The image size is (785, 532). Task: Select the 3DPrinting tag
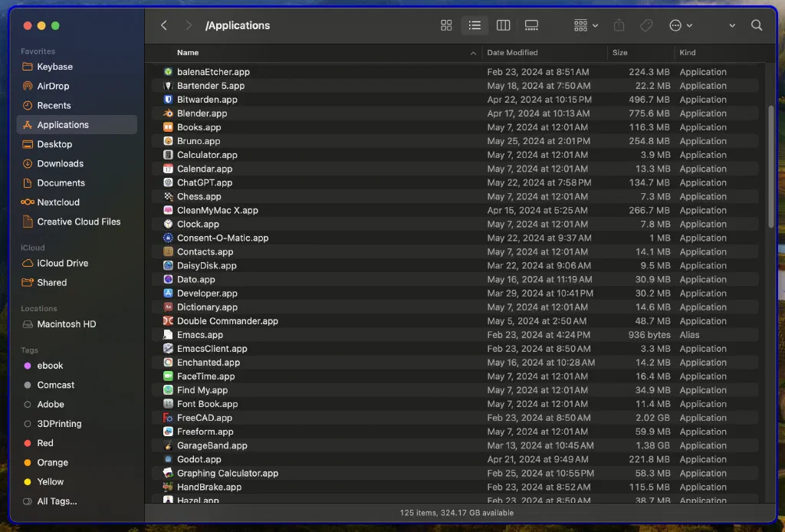click(x=77, y=424)
